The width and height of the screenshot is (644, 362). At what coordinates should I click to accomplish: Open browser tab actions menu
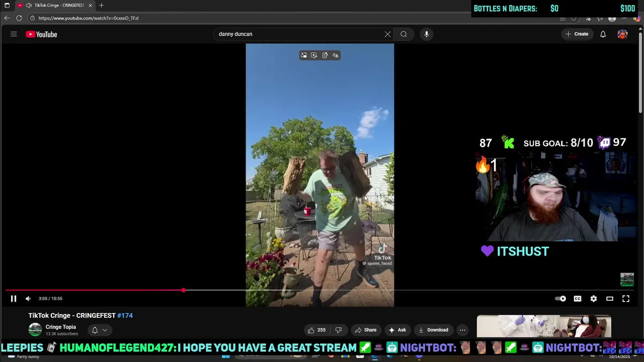[7, 5]
